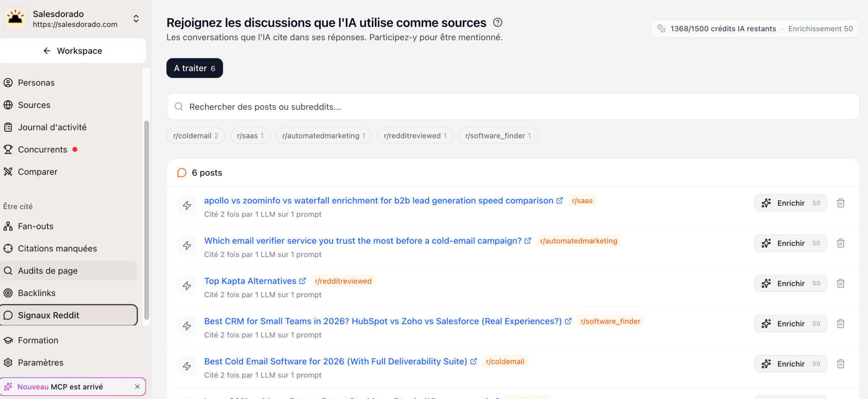Viewport: 868px width, 399px height.
Task: Go back to Workspace
Action: tap(73, 51)
